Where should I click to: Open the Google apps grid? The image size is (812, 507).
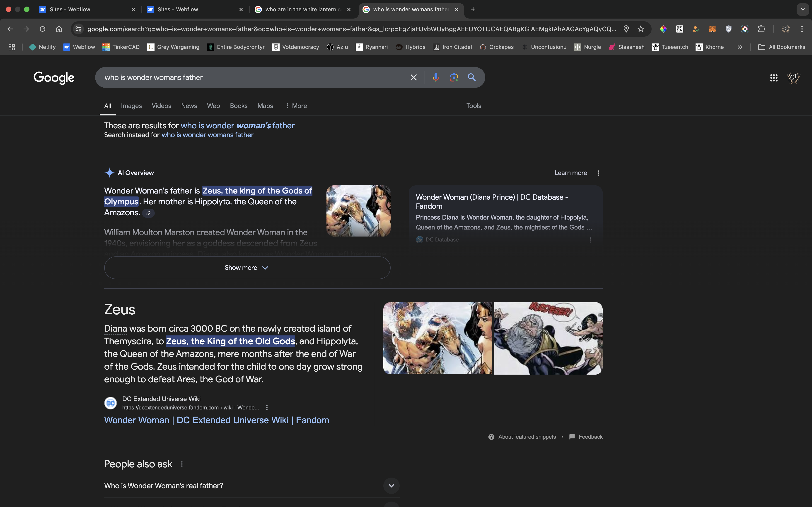774,78
